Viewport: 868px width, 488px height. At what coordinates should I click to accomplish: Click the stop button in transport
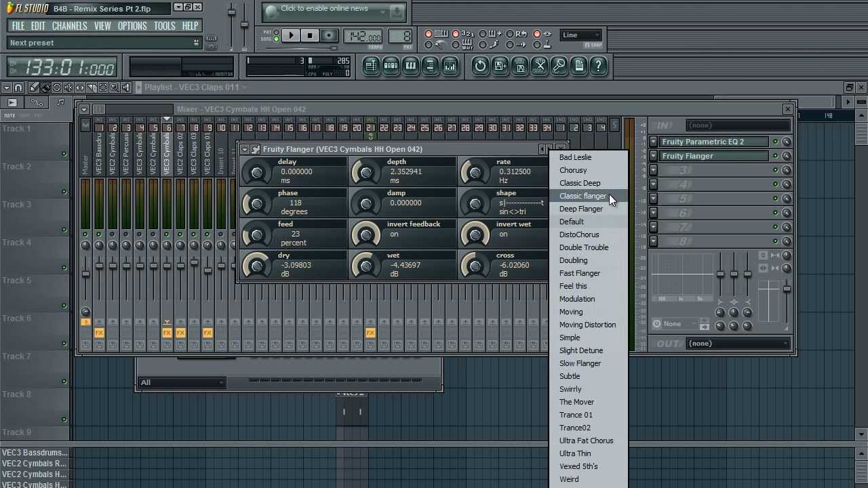(310, 35)
